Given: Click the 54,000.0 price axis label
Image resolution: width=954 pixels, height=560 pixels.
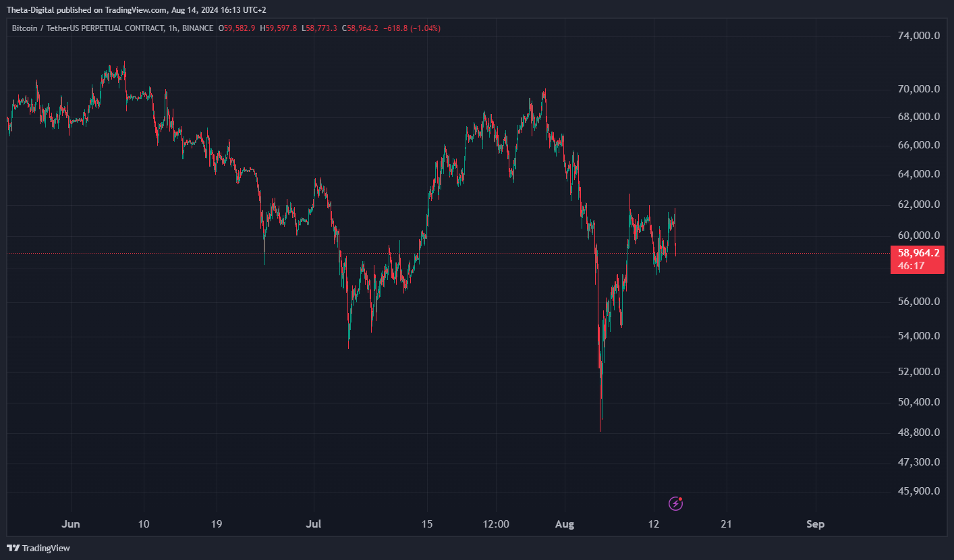Looking at the screenshot, I should point(918,336).
